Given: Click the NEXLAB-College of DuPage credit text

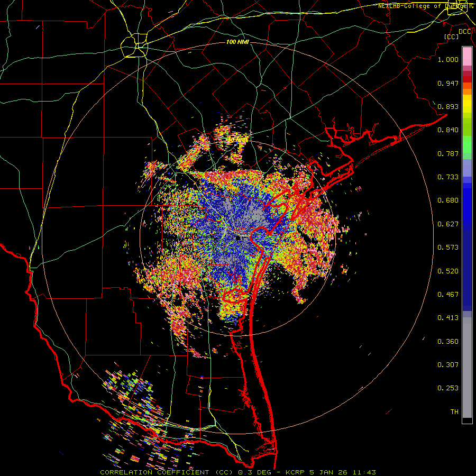Looking at the screenshot, I should 425,6.
